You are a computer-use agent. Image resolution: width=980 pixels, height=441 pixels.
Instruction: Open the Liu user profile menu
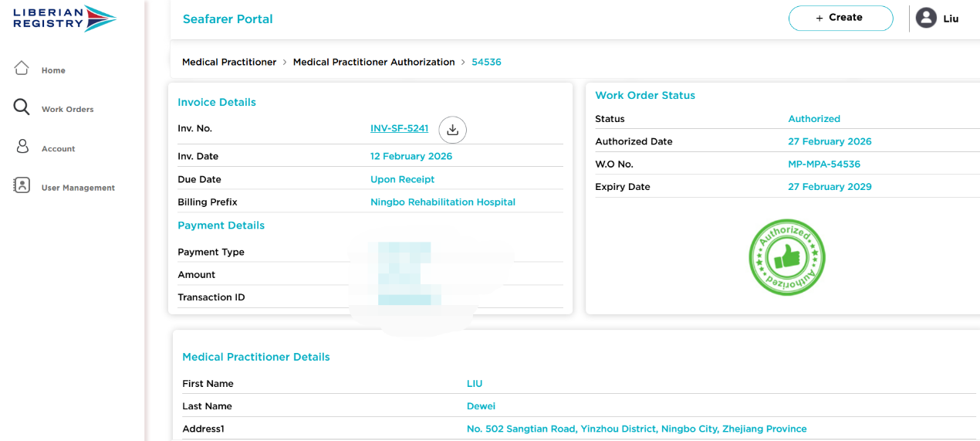pyautogui.click(x=950, y=19)
